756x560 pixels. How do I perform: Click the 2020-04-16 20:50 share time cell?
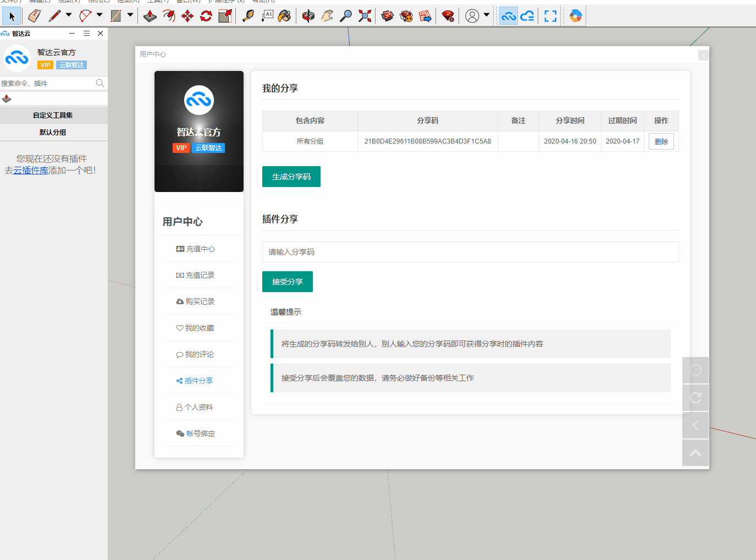[x=570, y=141]
